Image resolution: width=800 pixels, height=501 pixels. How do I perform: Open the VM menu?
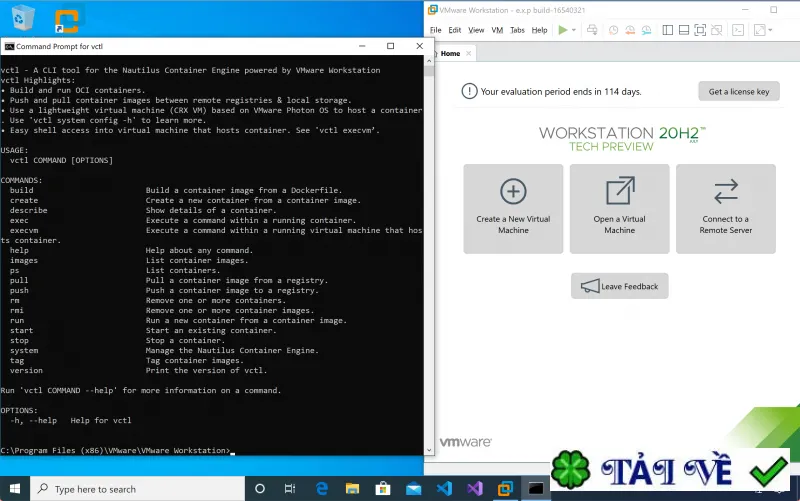(497, 30)
